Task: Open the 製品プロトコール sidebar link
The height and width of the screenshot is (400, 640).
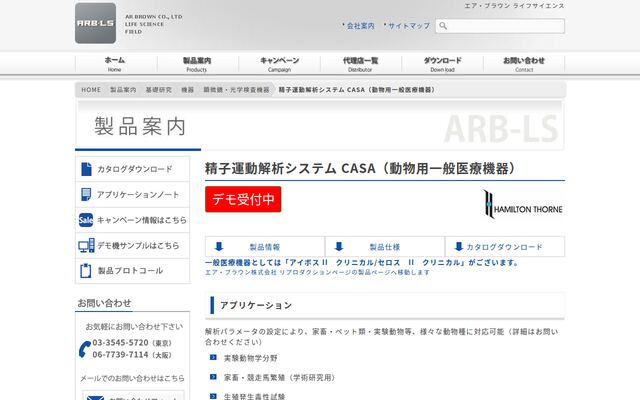Action: point(133,271)
